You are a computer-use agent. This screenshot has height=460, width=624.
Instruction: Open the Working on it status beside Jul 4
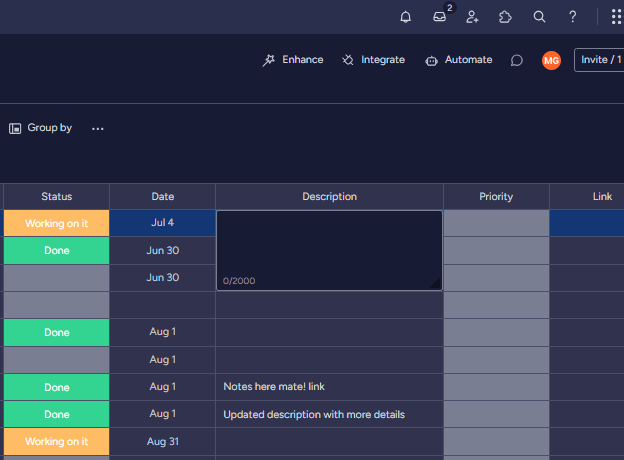[57, 223]
